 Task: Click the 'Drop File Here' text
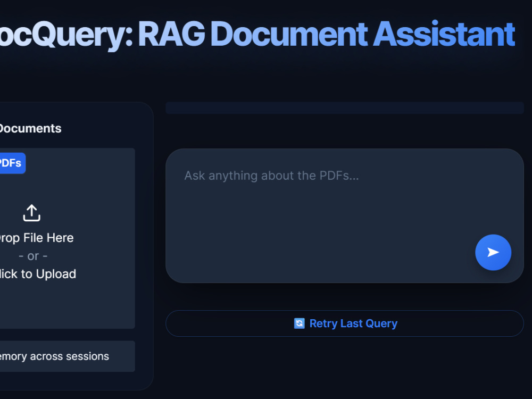[36, 238]
